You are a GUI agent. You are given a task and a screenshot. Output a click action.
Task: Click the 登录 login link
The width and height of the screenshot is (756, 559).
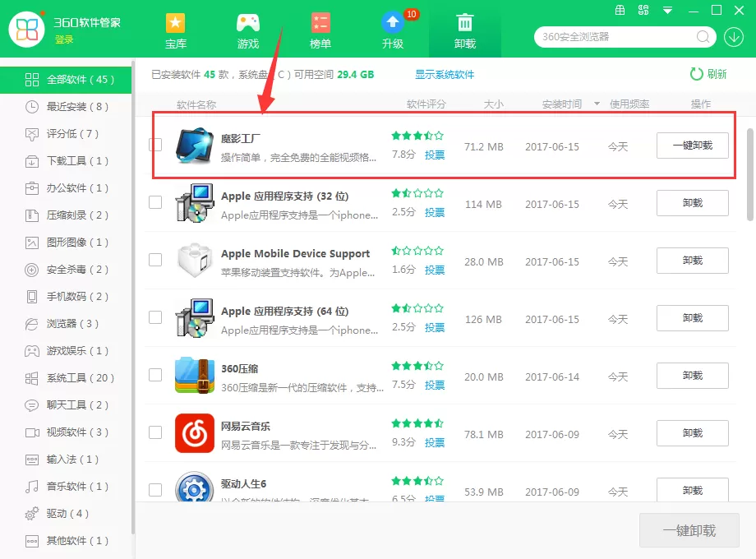click(x=64, y=39)
